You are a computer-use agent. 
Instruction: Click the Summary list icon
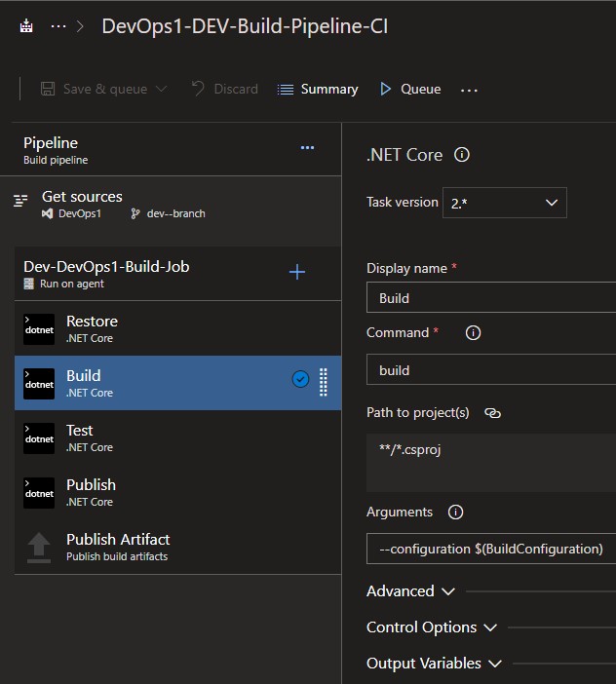point(286,90)
